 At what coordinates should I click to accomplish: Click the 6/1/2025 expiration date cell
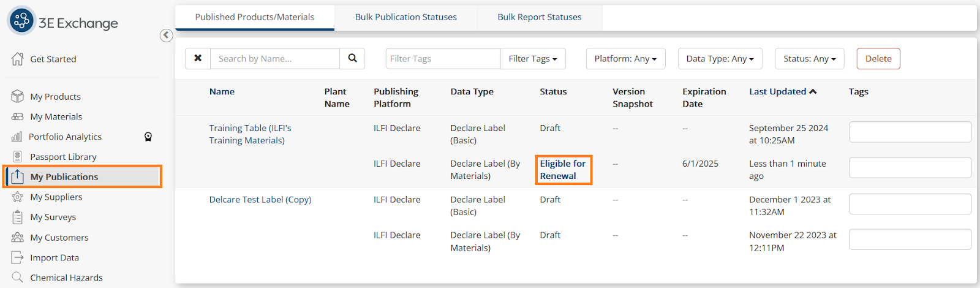tap(700, 164)
